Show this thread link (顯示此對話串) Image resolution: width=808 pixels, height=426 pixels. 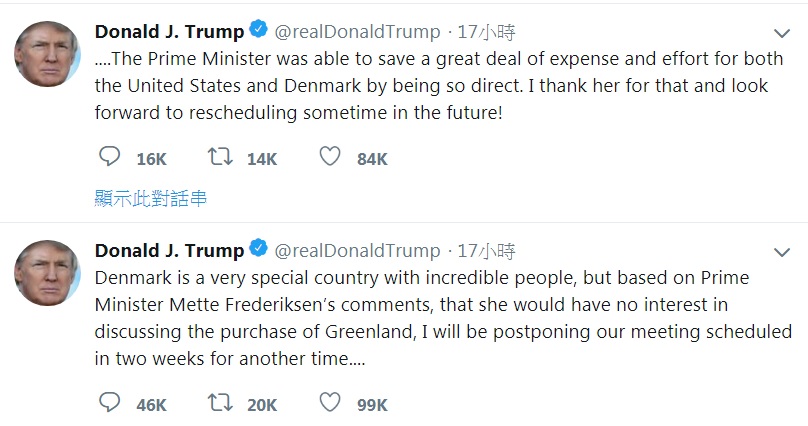pyautogui.click(x=150, y=198)
